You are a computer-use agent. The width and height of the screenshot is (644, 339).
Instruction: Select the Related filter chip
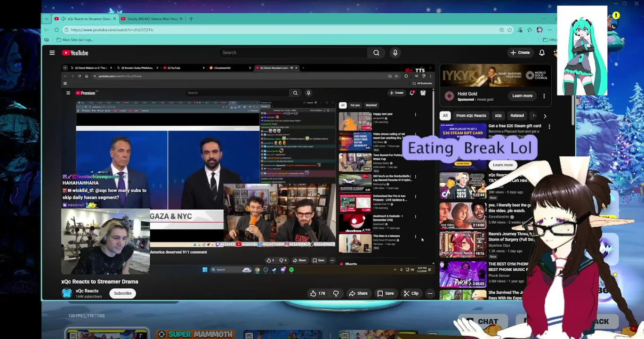[x=517, y=116]
